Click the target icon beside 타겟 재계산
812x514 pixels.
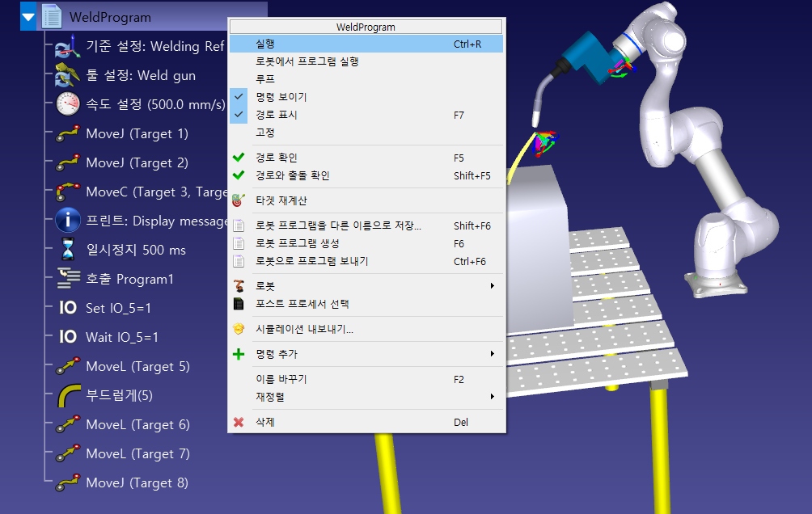pyautogui.click(x=239, y=200)
